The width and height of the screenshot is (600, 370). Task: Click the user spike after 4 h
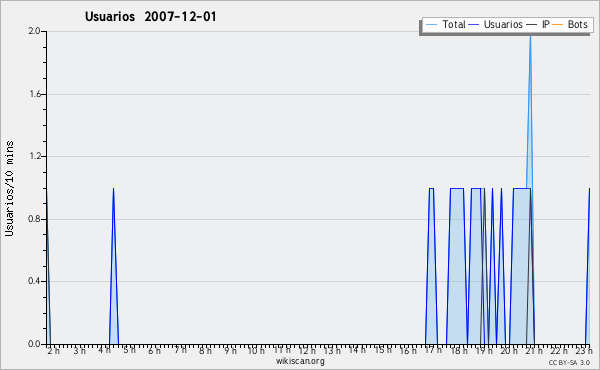pos(113,266)
